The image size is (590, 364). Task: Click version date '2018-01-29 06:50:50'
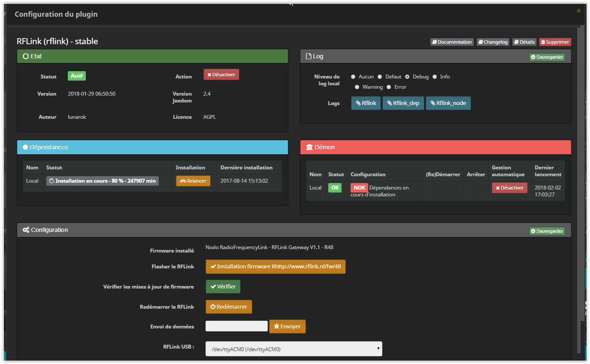point(91,94)
